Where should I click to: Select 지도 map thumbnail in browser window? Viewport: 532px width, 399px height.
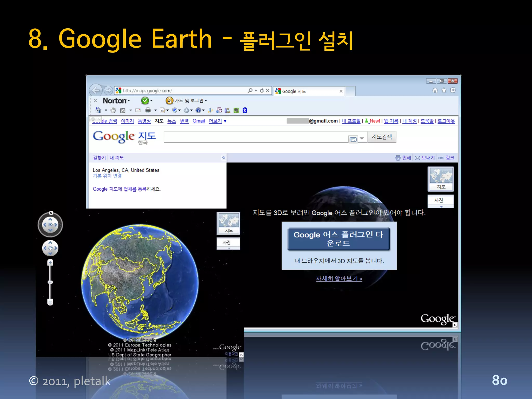[x=441, y=179]
